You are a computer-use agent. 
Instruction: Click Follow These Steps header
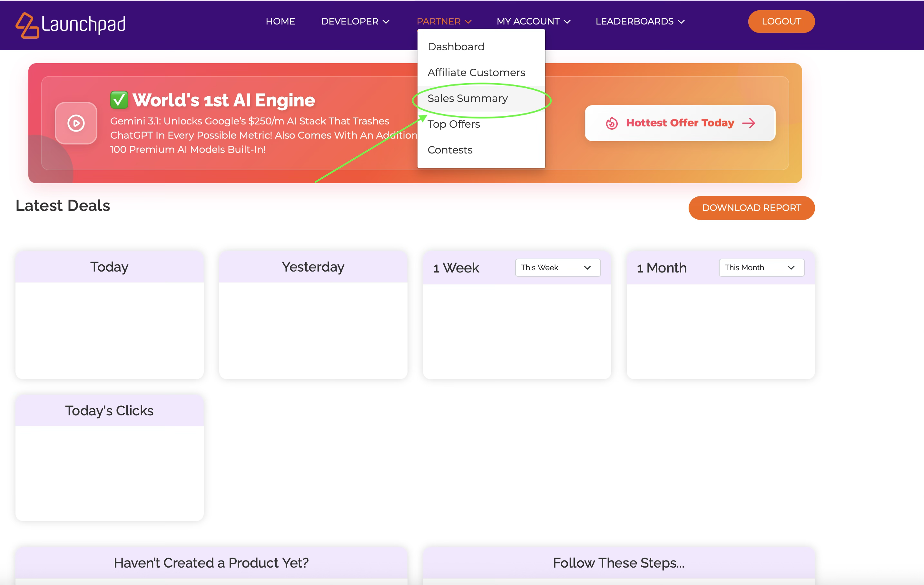pos(619,563)
